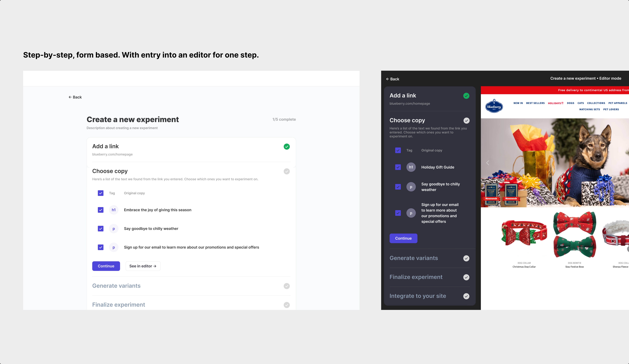Expand the Finalize experiment step in dark panel
The image size is (629, 364).
coord(416,277)
